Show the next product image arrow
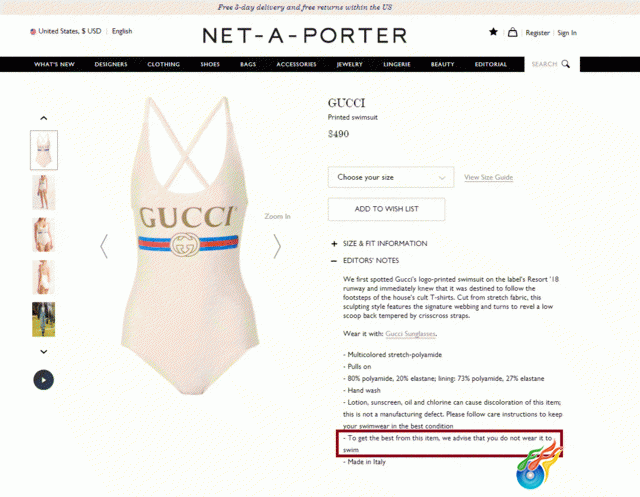This screenshot has height=497, width=640. click(x=277, y=246)
